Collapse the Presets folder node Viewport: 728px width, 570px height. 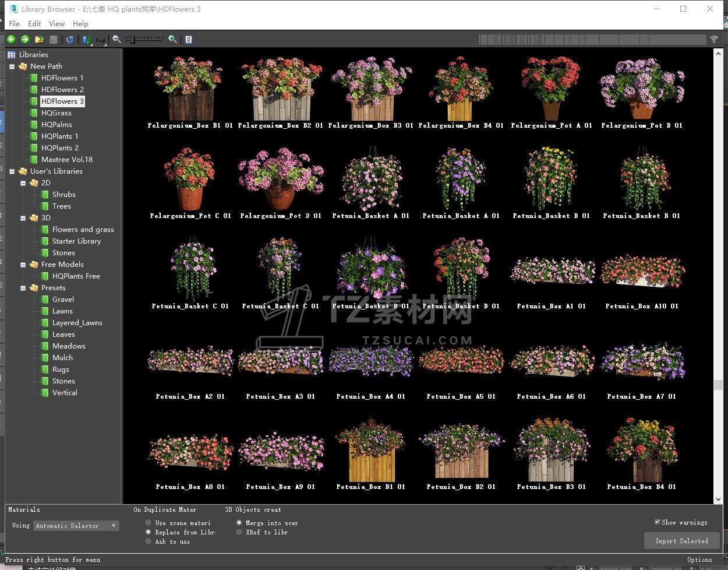[x=23, y=288]
